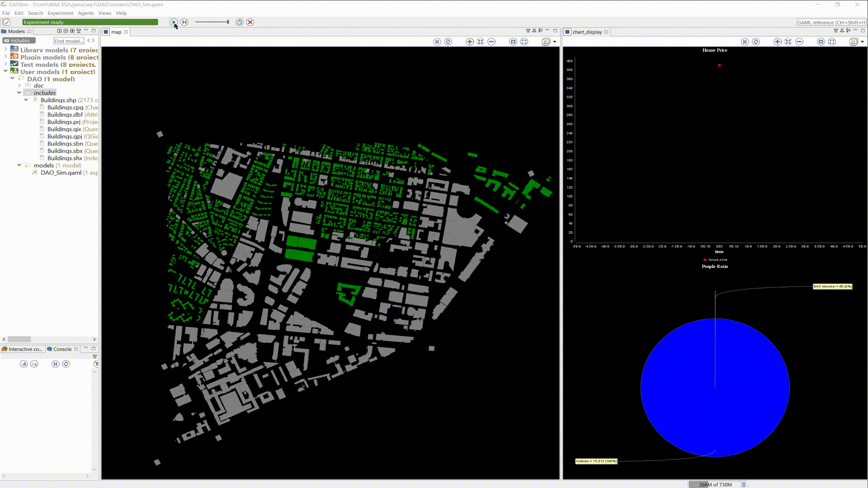Expand Library models tree node
Image resolution: width=868 pixels, height=488 pixels.
click(5, 49)
